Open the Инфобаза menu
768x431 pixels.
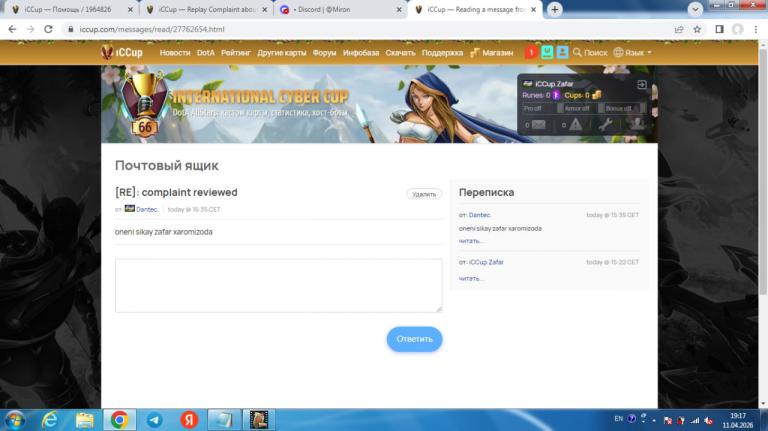pos(361,52)
